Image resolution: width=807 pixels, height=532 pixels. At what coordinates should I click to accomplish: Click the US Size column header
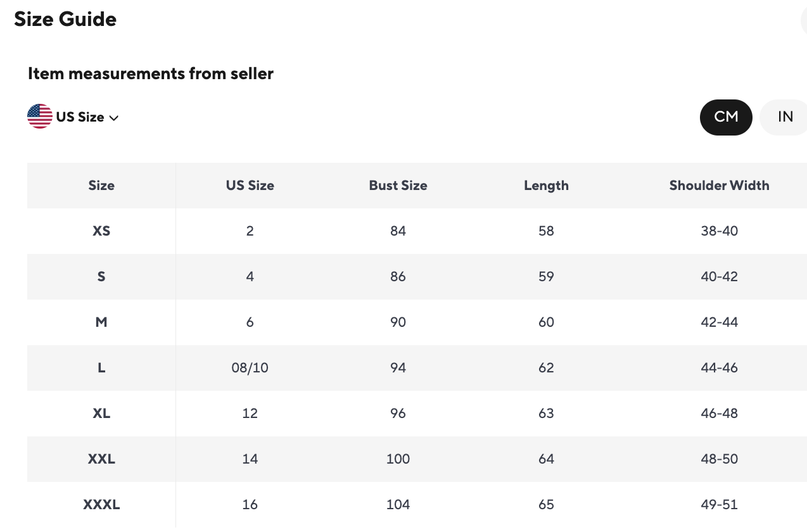point(250,186)
